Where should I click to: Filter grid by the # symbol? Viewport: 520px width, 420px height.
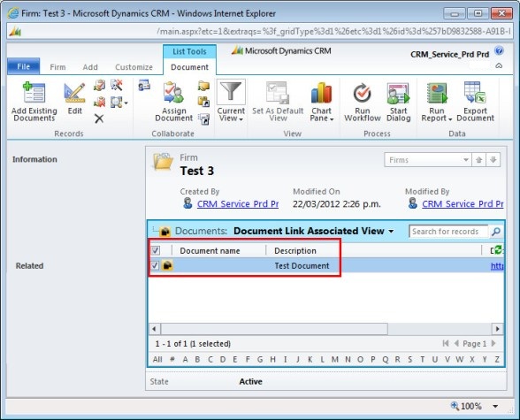coord(172,359)
